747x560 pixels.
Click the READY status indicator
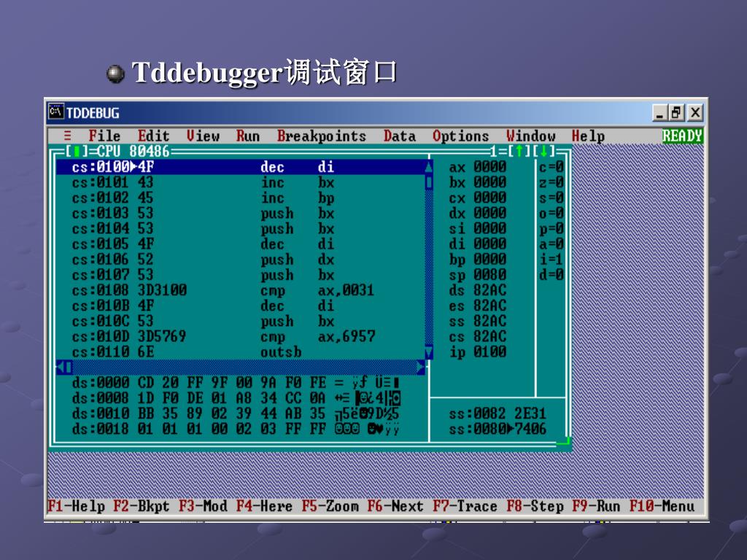click(682, 136)
